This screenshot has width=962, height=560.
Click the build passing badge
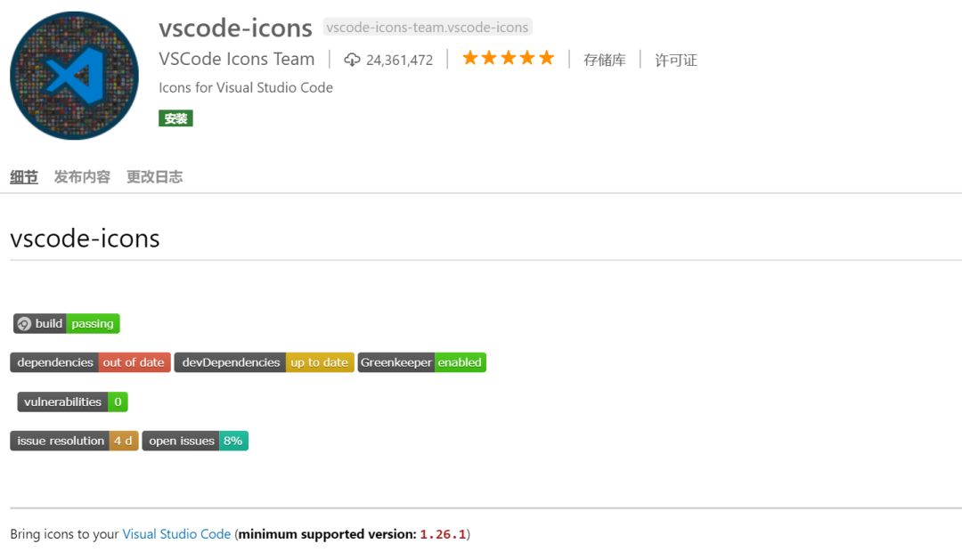click(67, 324)
